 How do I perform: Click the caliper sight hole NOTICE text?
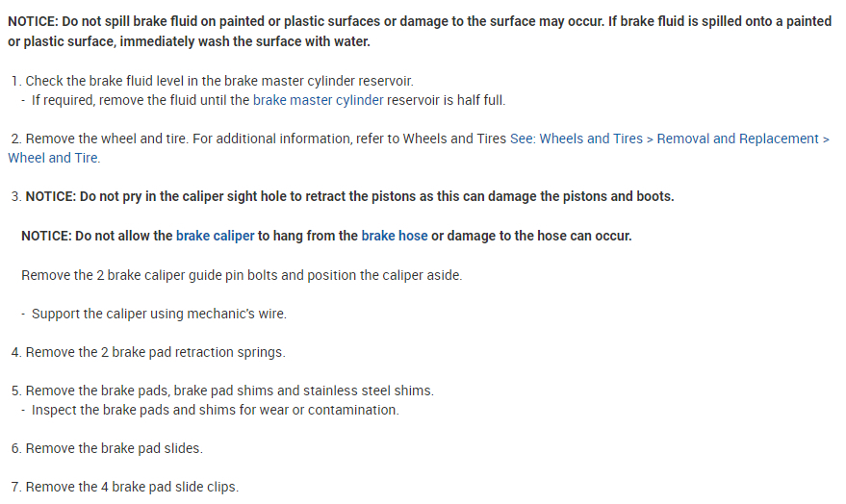[x=375, y=196]
